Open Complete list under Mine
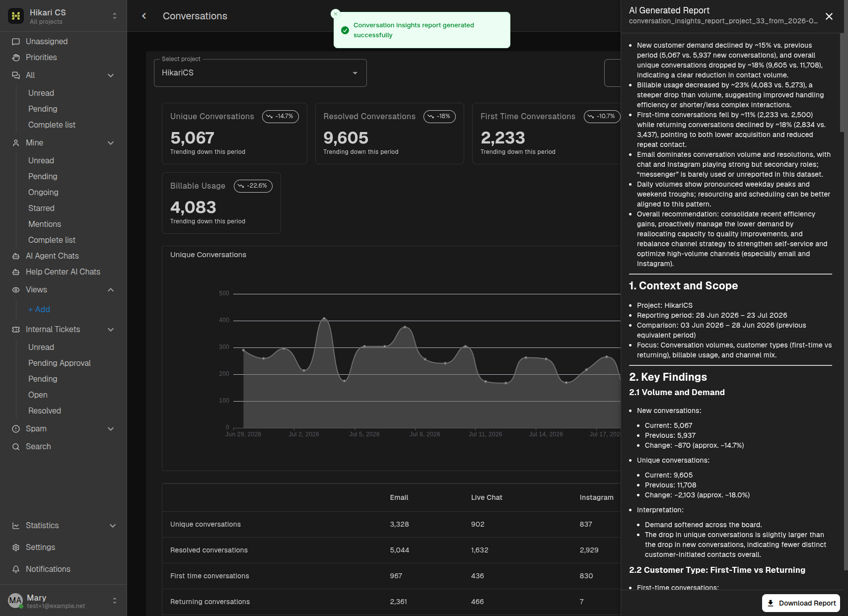Viewport: 848px width, 616px height. 52,240
